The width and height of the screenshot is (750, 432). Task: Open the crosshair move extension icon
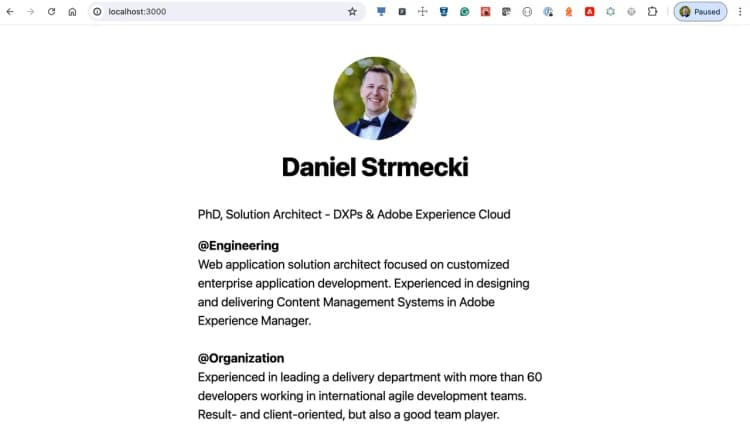[422, 12]
